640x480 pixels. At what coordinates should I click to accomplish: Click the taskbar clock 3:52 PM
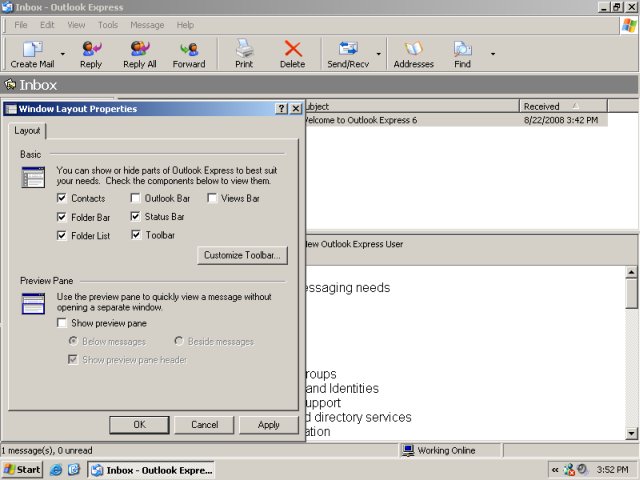[x=612, y=470]
